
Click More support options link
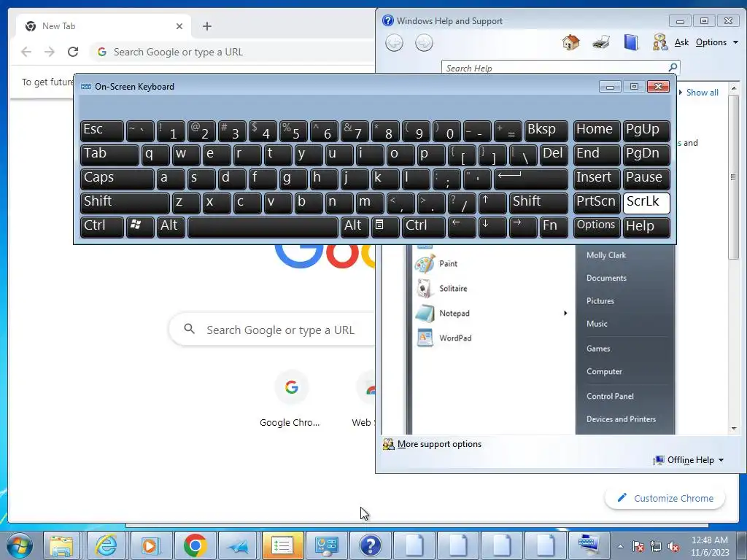[438, 444]
